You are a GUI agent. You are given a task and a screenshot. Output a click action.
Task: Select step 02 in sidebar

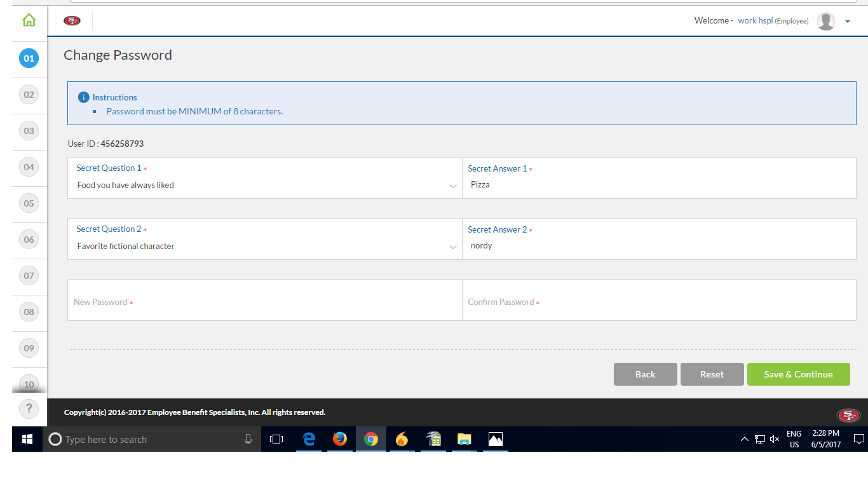(29, 95)
